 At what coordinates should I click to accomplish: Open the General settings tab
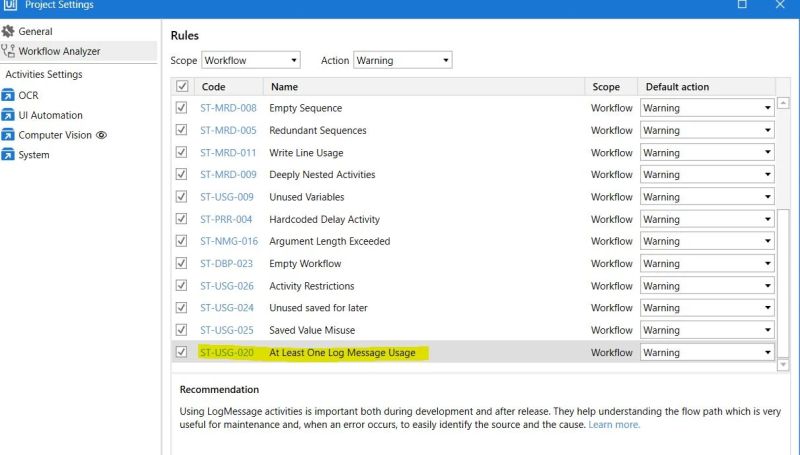click(x=35, y=31)
